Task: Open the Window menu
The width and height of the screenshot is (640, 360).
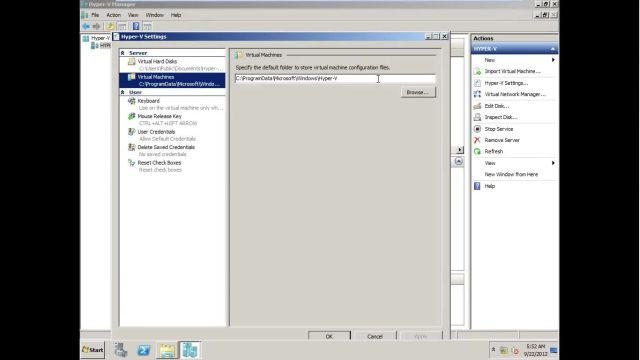Action: 155,15
